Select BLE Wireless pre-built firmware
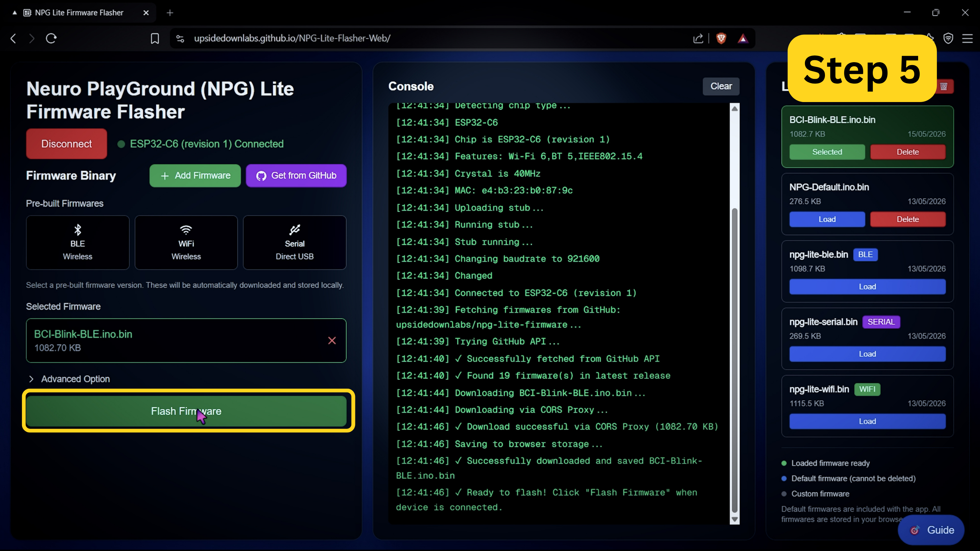The width and height of the screenshot is (980, 551). tap(78, 243)
